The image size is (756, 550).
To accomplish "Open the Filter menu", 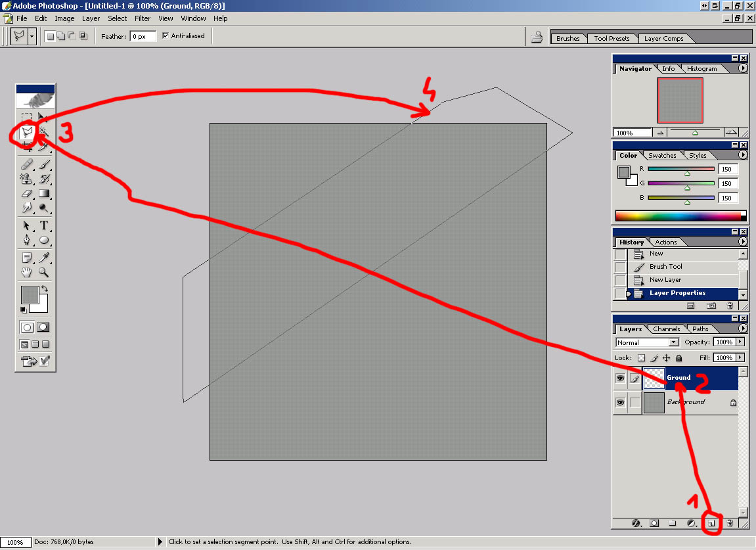I will pos(143,18).
